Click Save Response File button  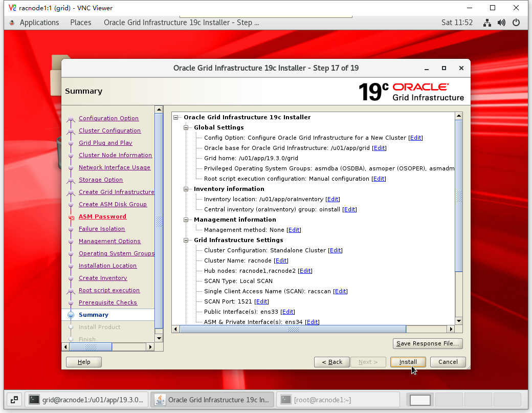pos(428,343)
